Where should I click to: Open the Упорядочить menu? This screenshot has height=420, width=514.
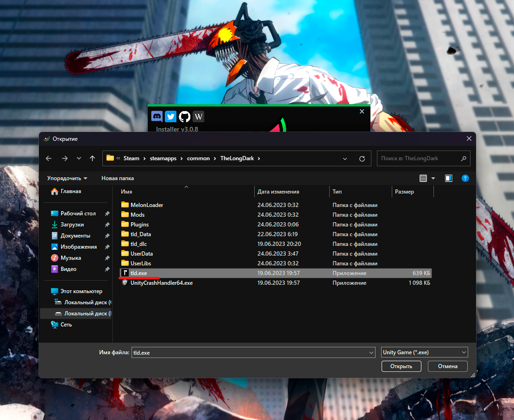coord(67,178)
